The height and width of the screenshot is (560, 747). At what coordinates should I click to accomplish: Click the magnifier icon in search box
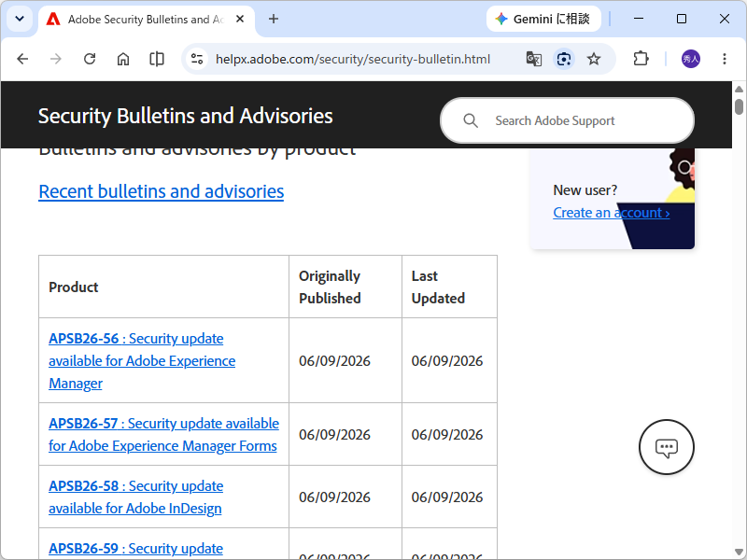coord(471,120)
